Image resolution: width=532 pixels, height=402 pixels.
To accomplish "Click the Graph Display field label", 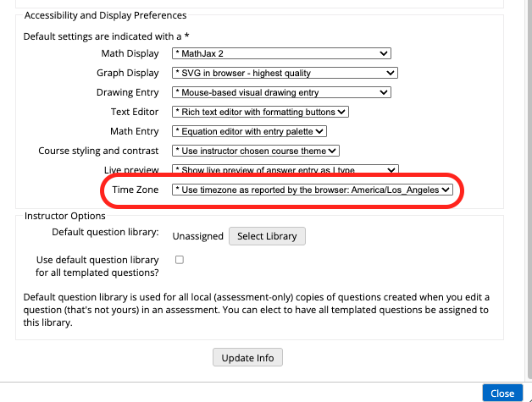I will [x=128, y=73].
